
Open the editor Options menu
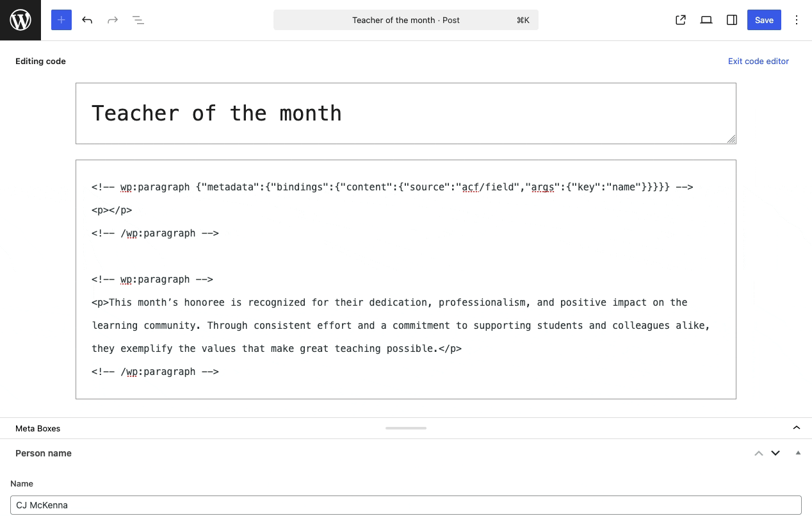(797, 20)
